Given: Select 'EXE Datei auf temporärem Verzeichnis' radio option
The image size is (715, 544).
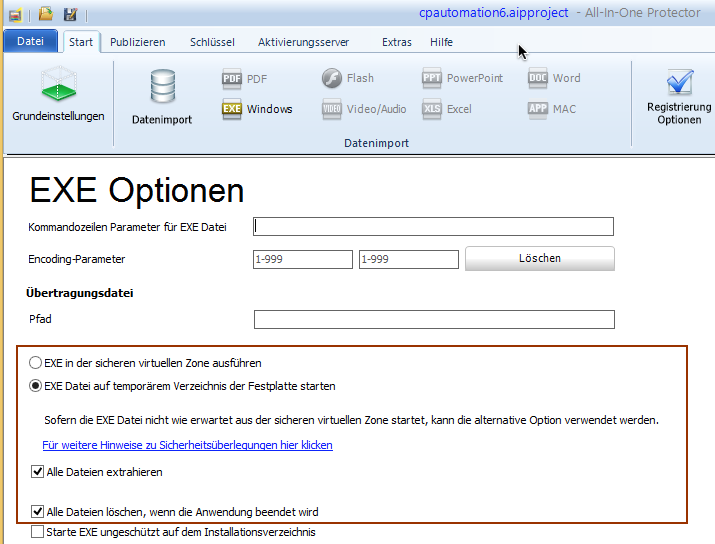Looking at the screenshot, I should pyautogui.click(x=37, y=386).
